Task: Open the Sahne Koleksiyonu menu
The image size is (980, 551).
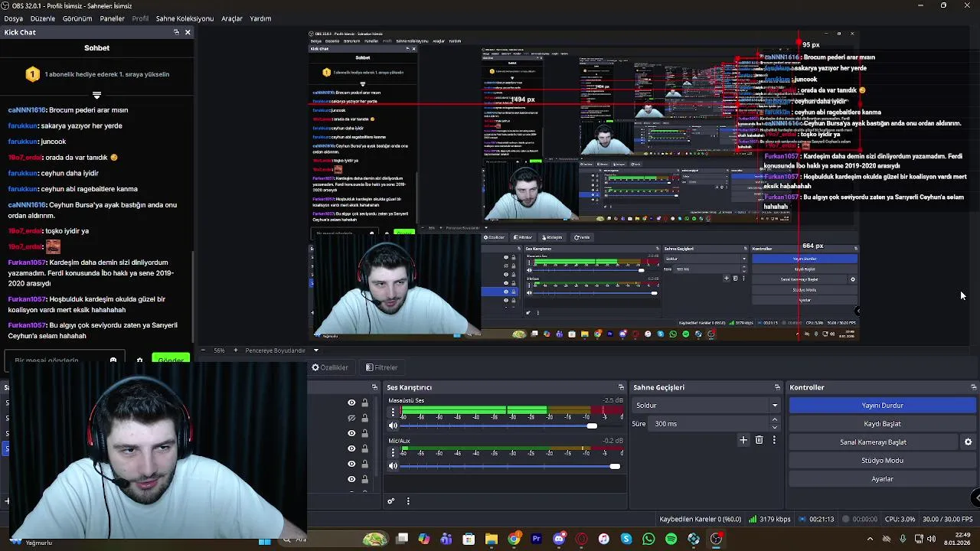Action: (x=185, y=18)
